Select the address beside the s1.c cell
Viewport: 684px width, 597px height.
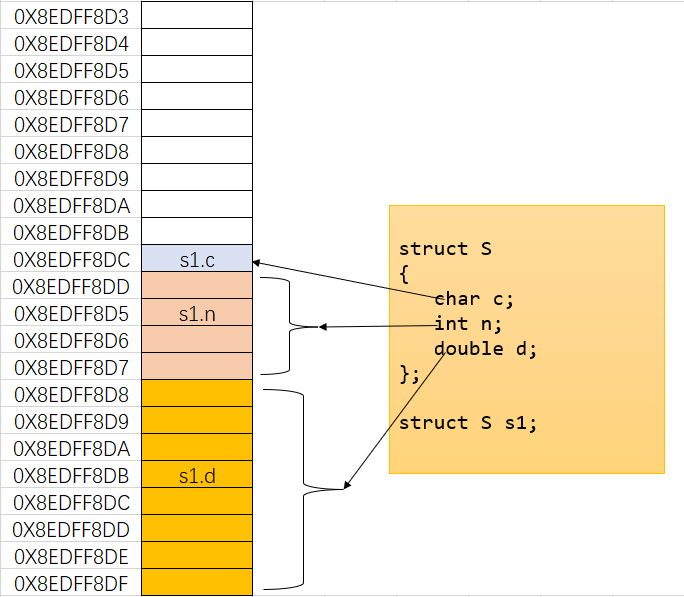coord(71,260)
